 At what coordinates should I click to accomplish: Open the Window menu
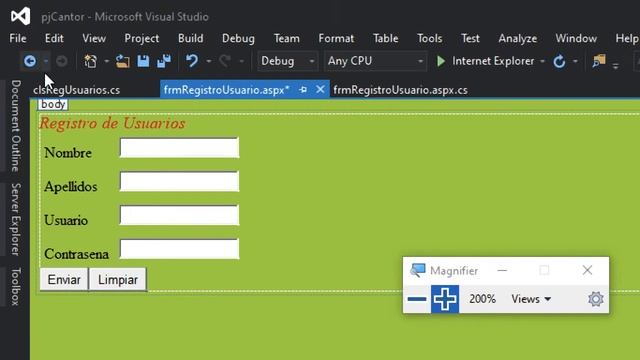tap(576, 38)
